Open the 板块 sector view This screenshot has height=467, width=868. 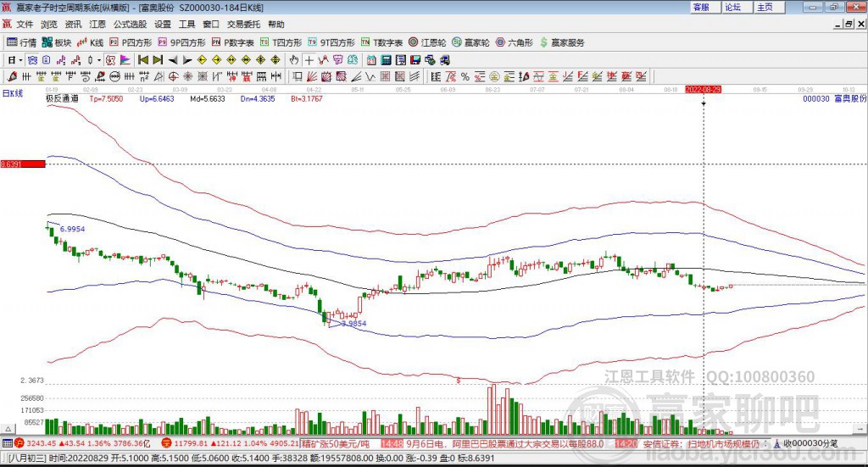click(x=57, y=42)
